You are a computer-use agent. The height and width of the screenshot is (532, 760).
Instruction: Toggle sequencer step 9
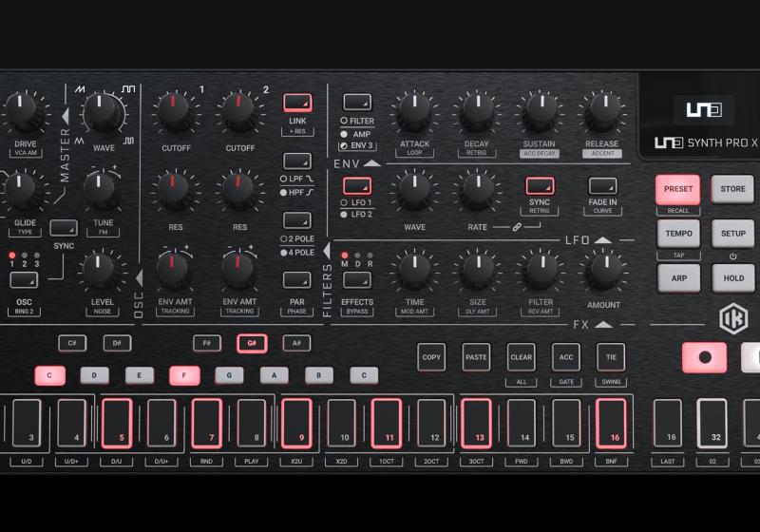(296, 423)
